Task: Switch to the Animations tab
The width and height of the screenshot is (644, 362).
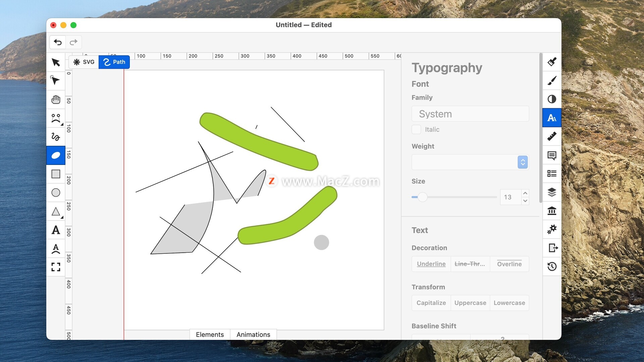Action: (x=253, y=335)
